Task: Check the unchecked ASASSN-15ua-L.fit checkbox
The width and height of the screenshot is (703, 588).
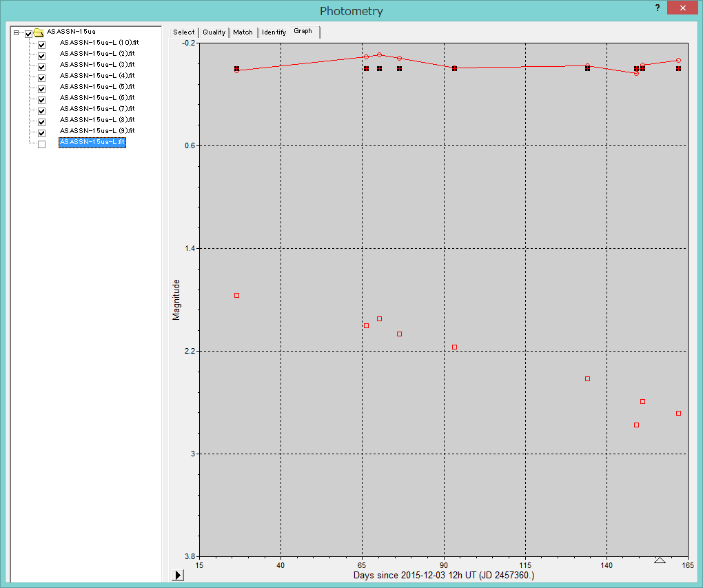Action: [x=41, y=145]
